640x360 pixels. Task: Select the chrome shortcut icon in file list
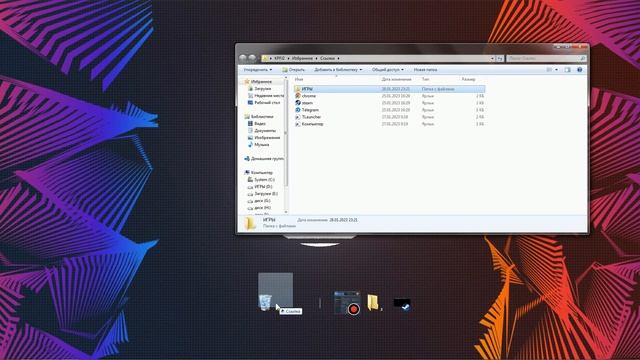point(298,96)
